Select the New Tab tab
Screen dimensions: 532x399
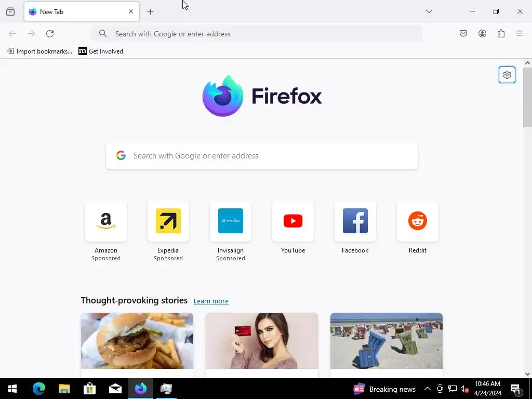pyautogui.click(x=82, y=11)
